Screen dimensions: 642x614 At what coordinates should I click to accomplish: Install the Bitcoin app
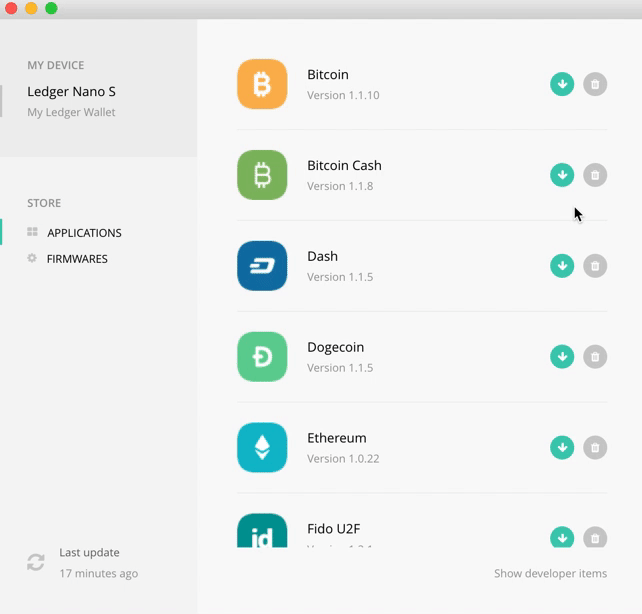562,84
